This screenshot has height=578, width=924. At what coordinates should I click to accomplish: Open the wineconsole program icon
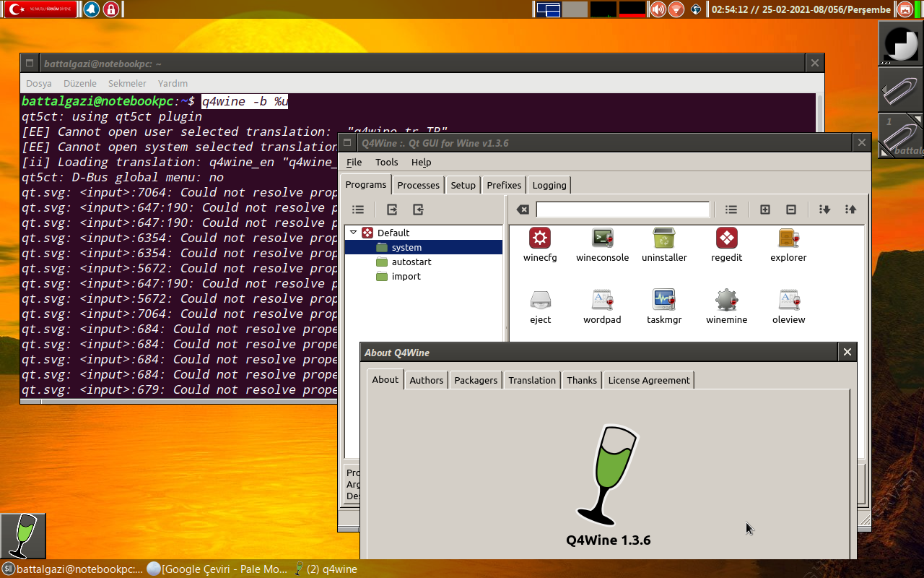click(602, 245)
